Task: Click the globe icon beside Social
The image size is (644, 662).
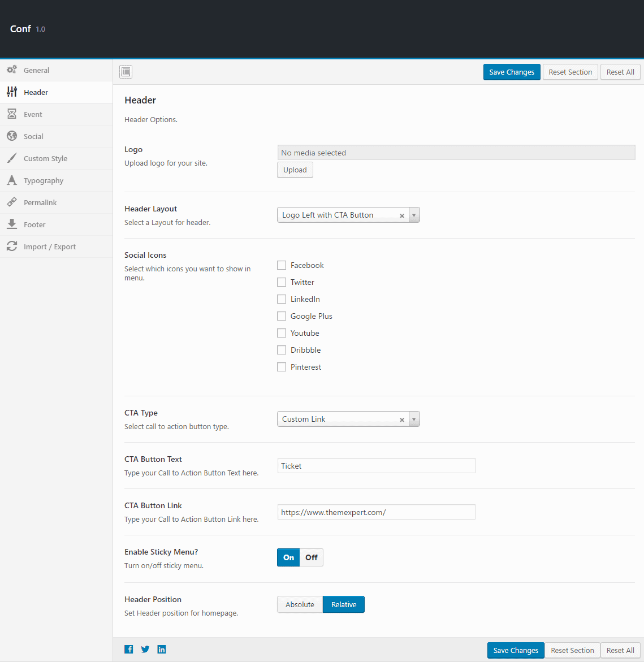Action: (12, 136)
